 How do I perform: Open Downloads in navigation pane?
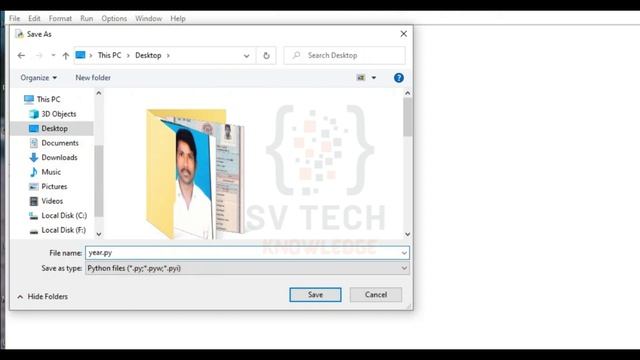[x=59, y=158]
